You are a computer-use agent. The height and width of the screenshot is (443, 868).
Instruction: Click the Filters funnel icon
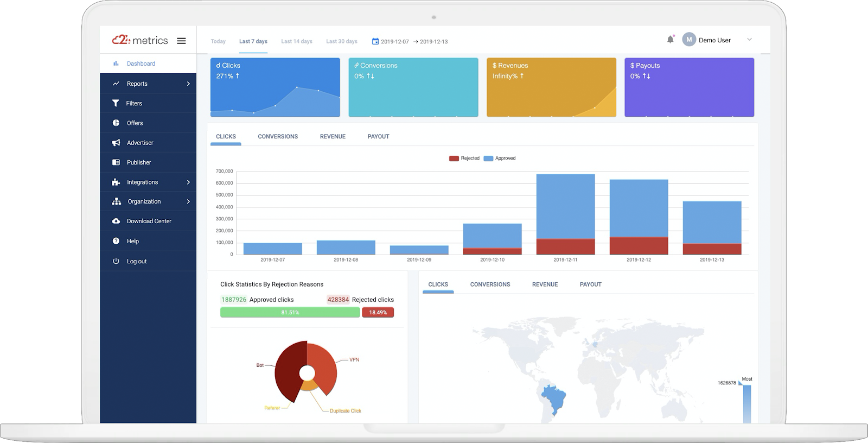tap(116, 103)
